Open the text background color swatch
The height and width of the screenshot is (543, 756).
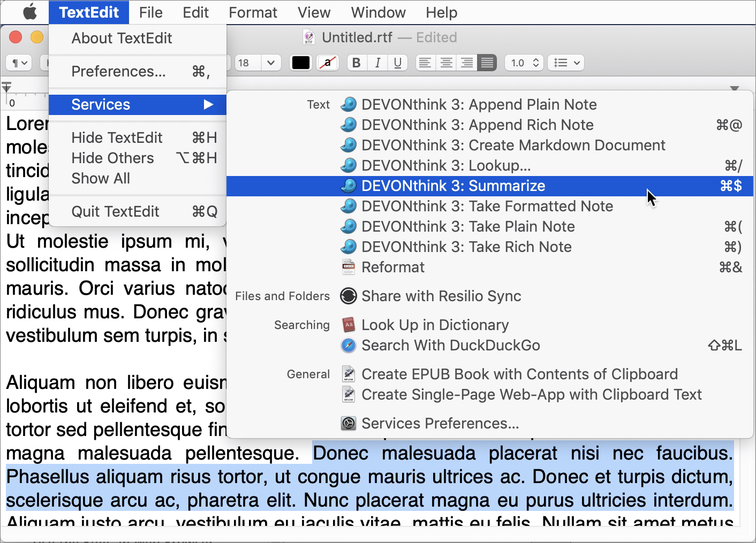[328, 63]
